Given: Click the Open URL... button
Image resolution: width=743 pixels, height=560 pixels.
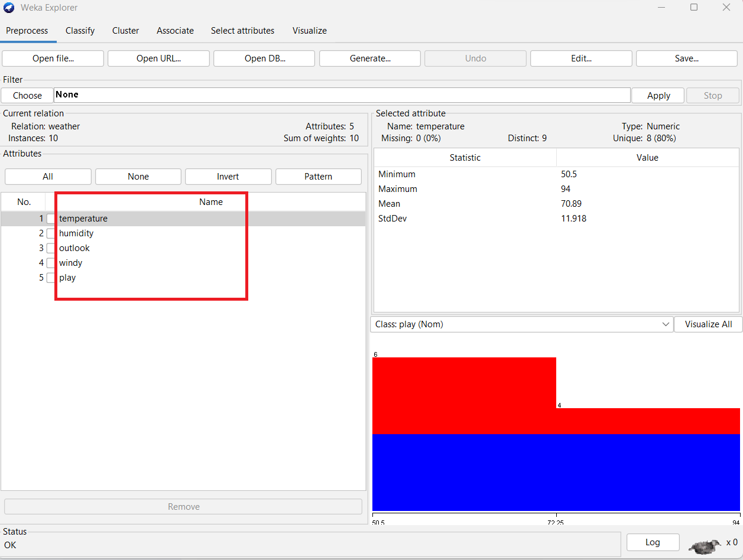Looking at the screenshot, I should pos(158,58).
